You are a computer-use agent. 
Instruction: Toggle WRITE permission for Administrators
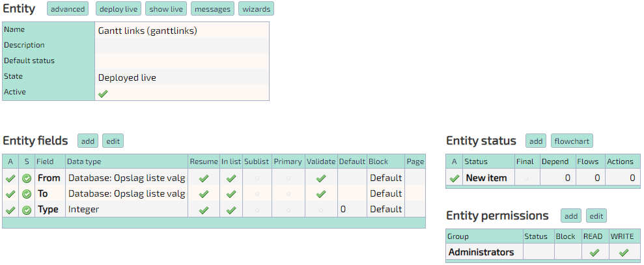click(x=623, y=253)
